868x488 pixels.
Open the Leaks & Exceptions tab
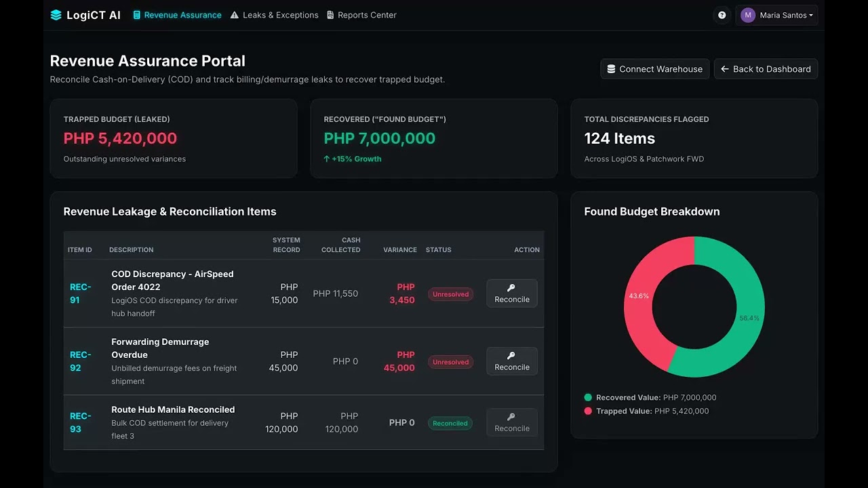click(x=274, y=15)
